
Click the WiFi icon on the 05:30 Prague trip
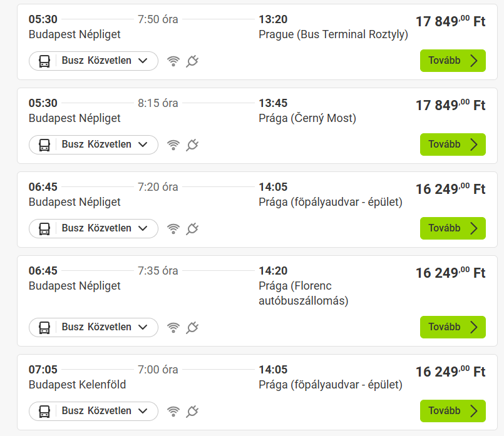tap(173, 61)
